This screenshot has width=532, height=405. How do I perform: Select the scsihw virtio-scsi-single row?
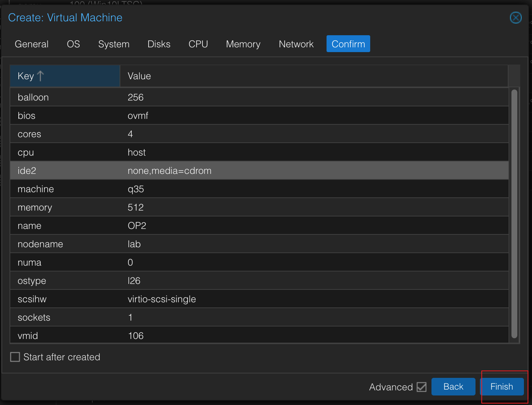(259, 299)
